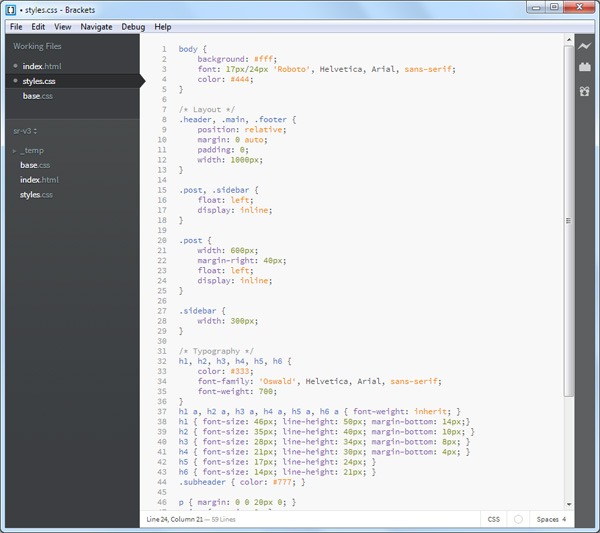Open the Debug menu
The image size is (600, 533).
tap(133, 27)
